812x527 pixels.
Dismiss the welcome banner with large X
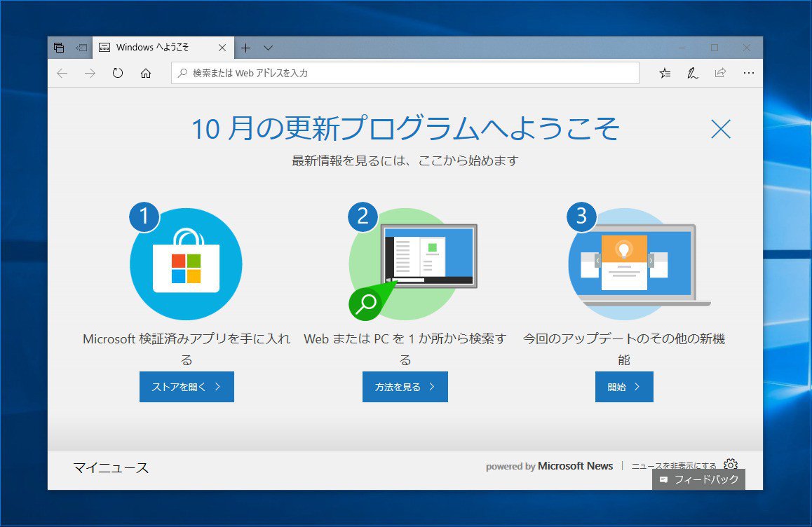coord(721,129)
